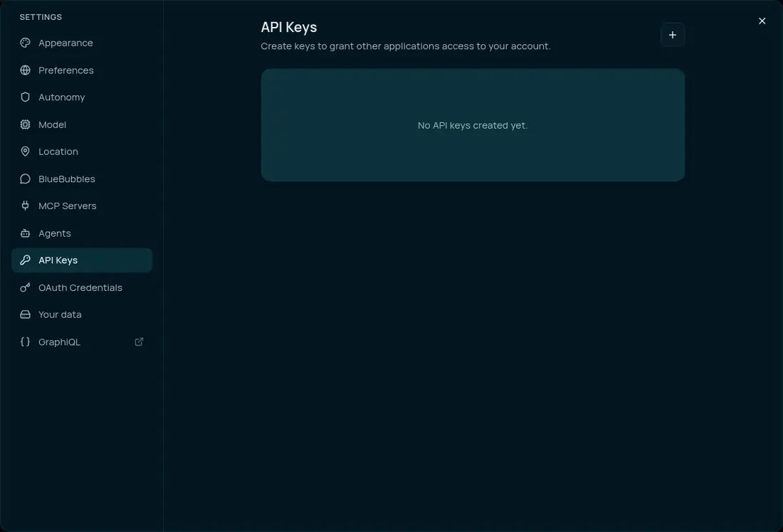Click the map pin icon beside Location

[25, 151]
